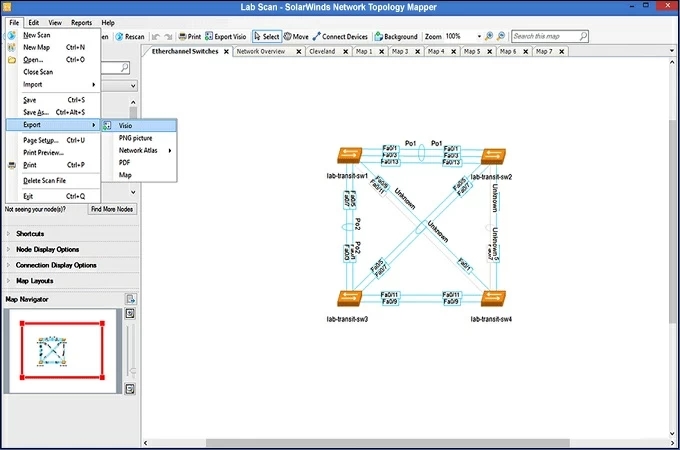This screenshot has height=450, width=680.
Task: Click the lab-transit-sw1 switch icon
Action: click(x=349, y=155)
